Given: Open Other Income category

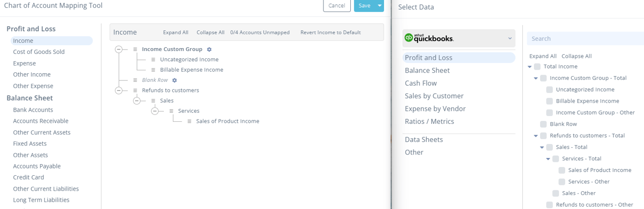Looking at the screenshot, I should tap(32, 75).
